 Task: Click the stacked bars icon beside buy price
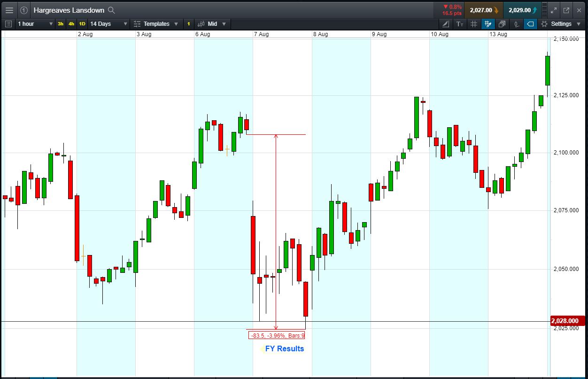click(x=544, y=10)
